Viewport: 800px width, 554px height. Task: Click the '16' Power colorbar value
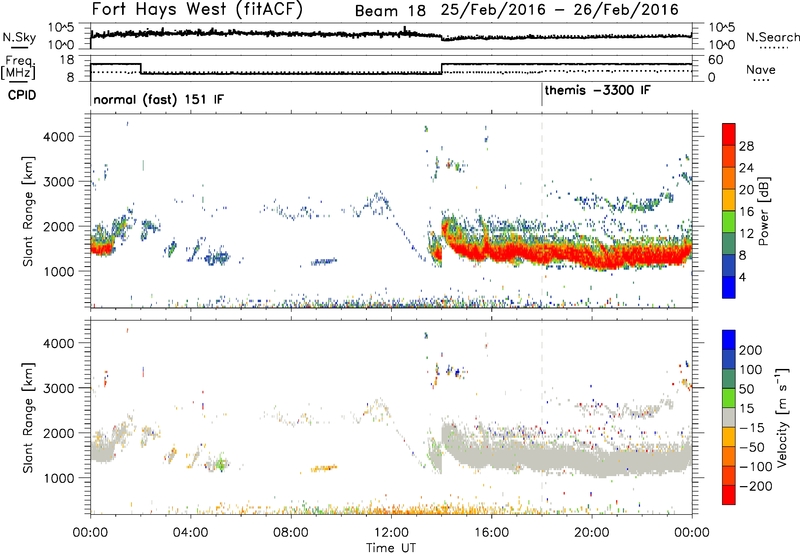(x=746, y=211)
